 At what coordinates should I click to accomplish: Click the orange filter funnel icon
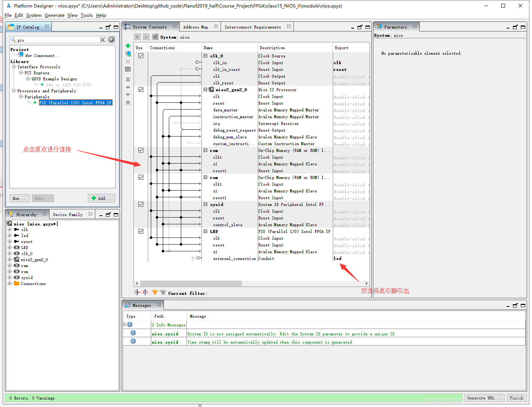tap(155, 293)
